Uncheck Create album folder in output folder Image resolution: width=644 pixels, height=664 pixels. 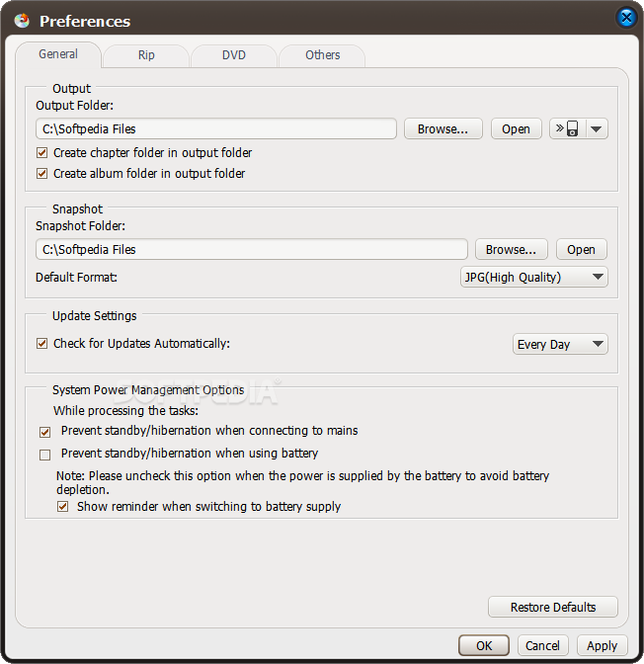click(x=41, y=173)
